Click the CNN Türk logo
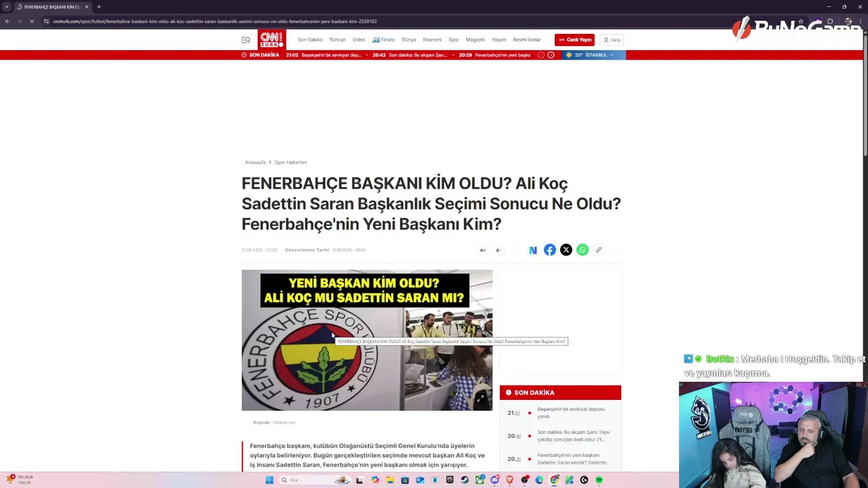Screen dimensions: 868x488 (271, 39)
